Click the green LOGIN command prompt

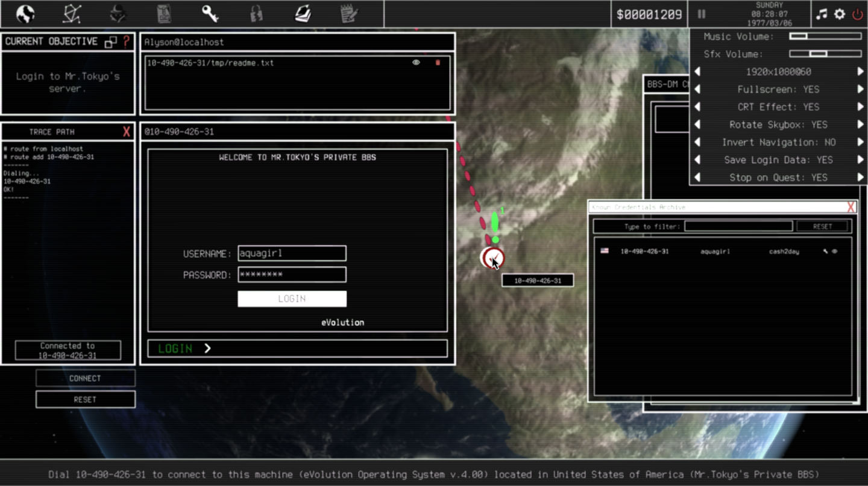click(x=297, y=349)
